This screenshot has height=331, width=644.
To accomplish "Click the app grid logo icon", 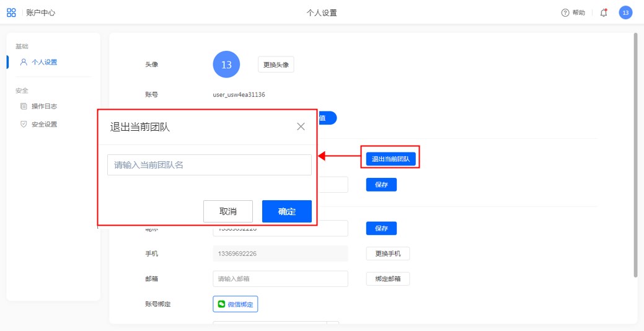I will (x=11, y=12).
